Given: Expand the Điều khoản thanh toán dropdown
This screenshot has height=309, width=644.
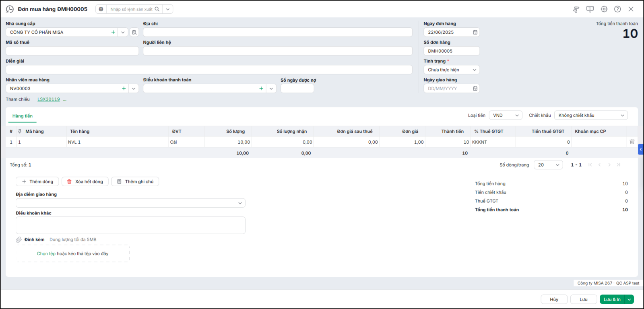Looking at the screenshot, I should 271,89.
